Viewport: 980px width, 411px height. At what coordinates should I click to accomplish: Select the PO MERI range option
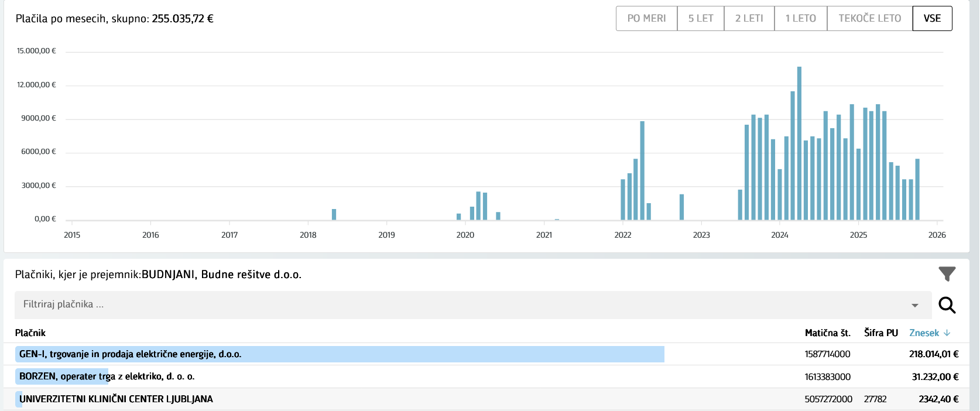point(646,18)
